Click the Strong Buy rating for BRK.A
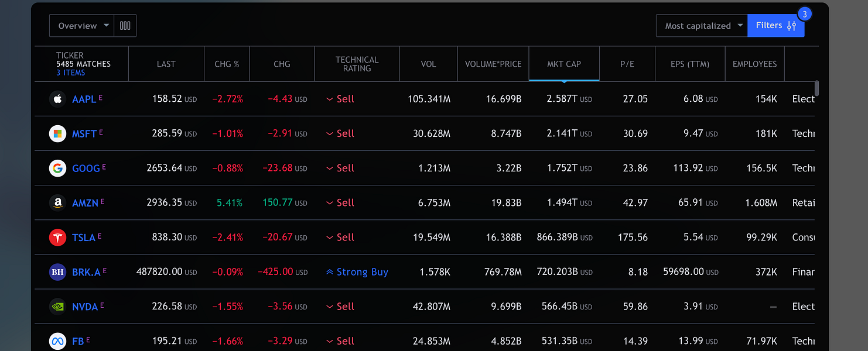This screenshot has height=351, width=868. tap(357, 272)
